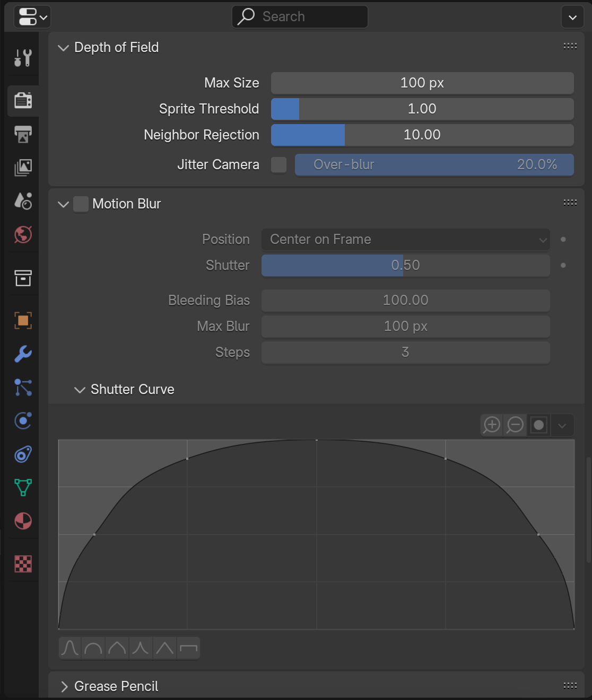The height and width of the screenshot is (700, 592).
Task: Toggle the curve clipping options button
Action: (538, 425)
